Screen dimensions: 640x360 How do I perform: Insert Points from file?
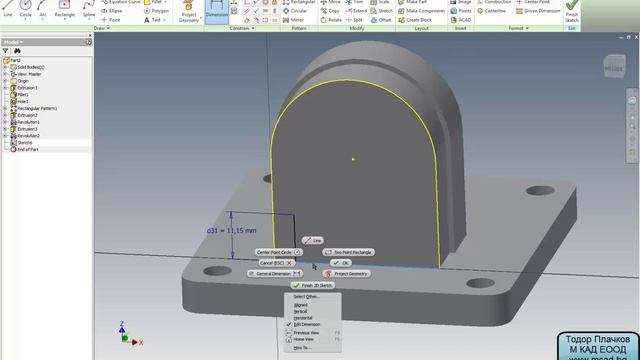(x=461, y=11)
